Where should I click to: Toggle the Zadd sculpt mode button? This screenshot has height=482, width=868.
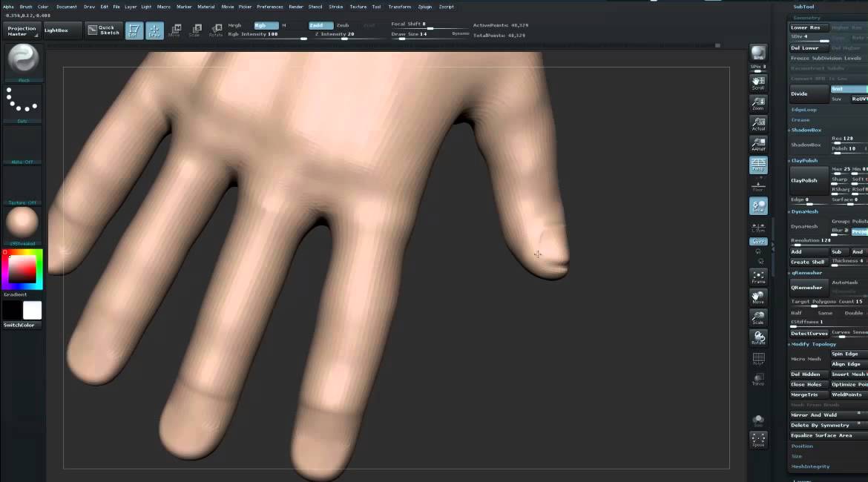(320, 25)
